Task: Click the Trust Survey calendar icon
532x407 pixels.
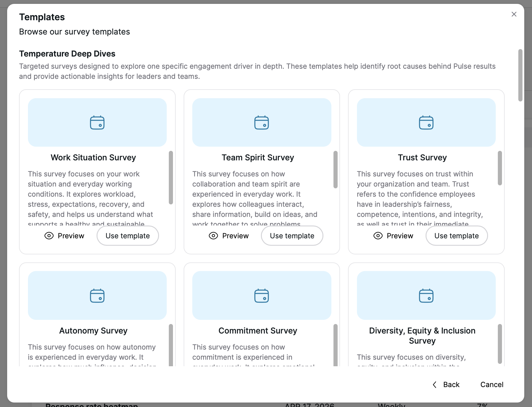Action: (x=426, y=123)
